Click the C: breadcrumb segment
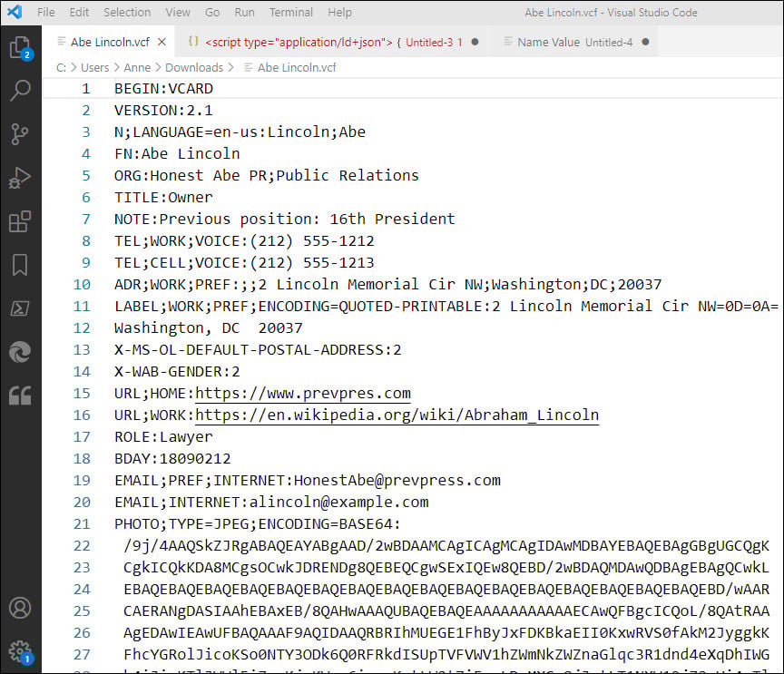This screenshot has height=674, width=784. point(61,67)
